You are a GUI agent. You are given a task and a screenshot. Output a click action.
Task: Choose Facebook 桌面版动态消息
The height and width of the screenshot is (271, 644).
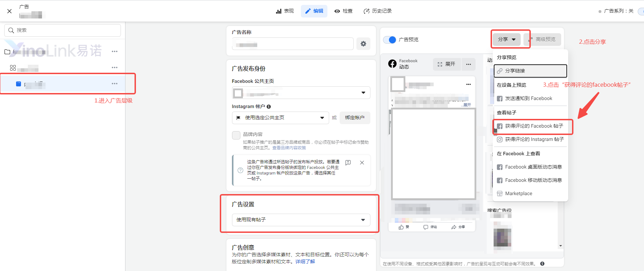click(530, 167)
